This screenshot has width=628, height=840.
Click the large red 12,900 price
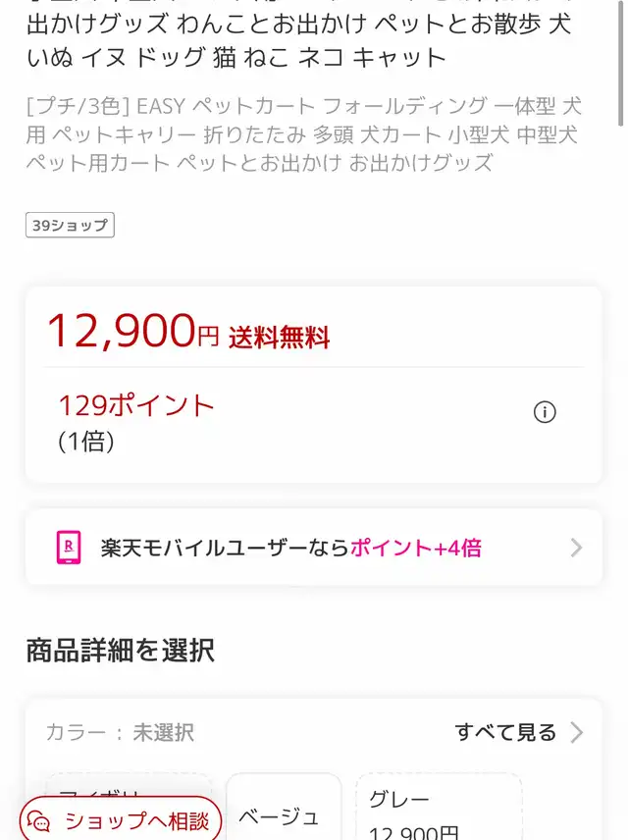pyautogui.click(x=122, y=332)
